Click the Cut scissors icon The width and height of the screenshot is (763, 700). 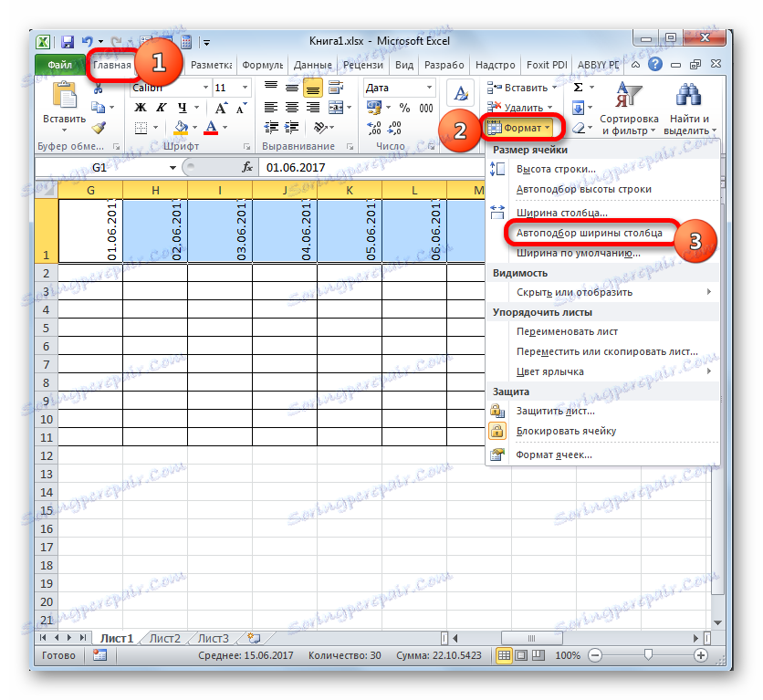pos(99,89)
